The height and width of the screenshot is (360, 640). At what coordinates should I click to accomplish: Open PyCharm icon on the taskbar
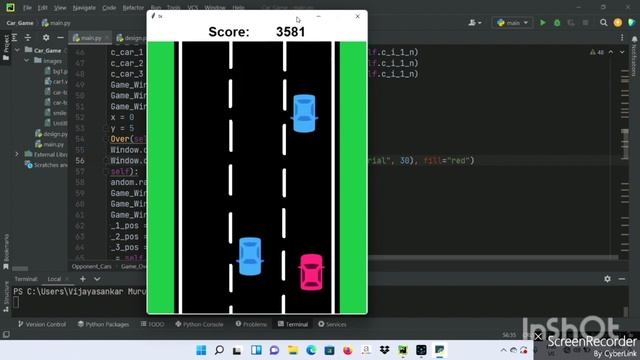click(403, 350)
